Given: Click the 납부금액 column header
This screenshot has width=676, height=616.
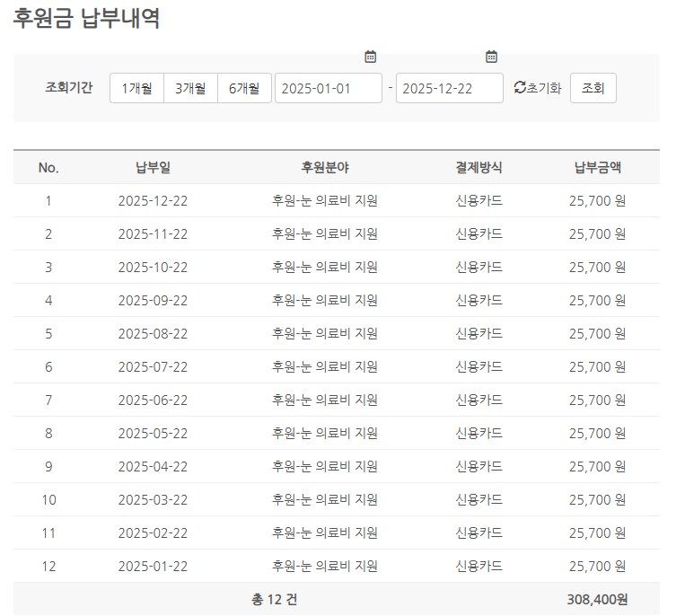Looking at the screenshot, I should click(x=598, y=167).
